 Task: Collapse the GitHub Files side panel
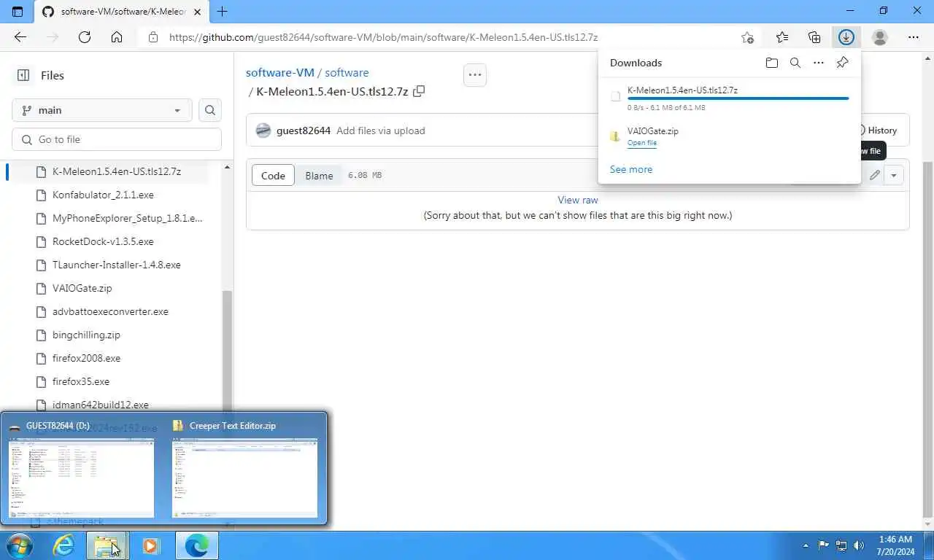pyautogui.click(x=23, y=75)
